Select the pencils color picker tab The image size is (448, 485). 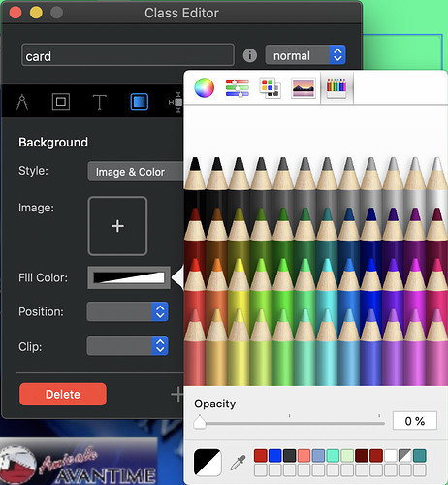click(336, 87)
